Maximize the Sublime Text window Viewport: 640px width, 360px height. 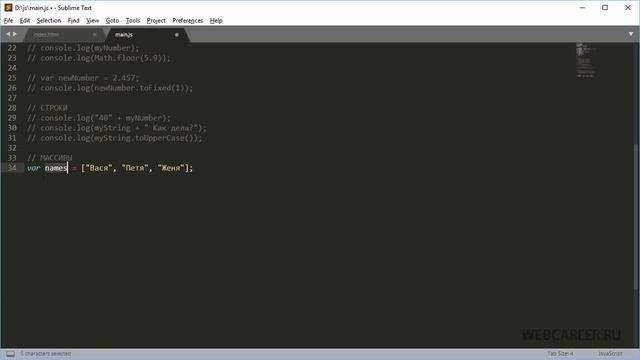coord(605,7)
